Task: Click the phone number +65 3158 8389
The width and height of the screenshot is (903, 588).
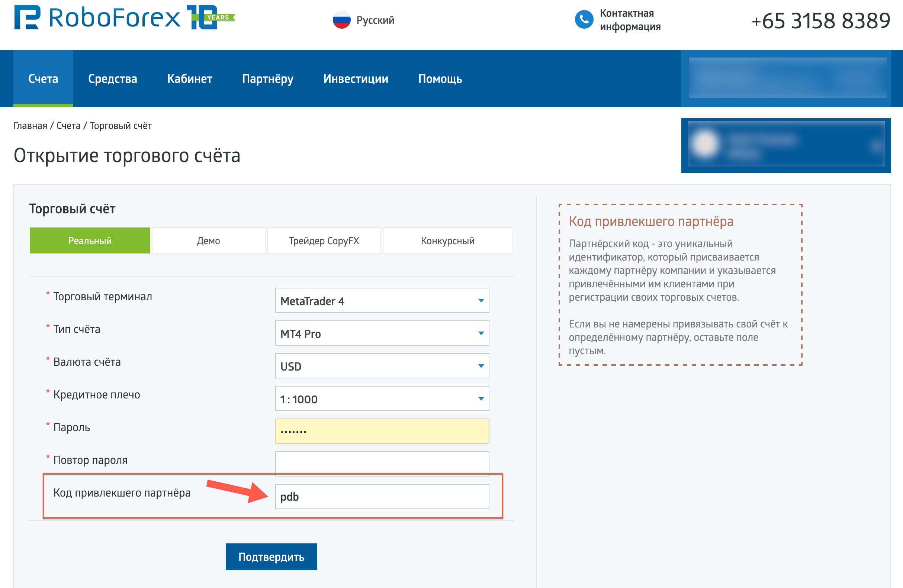Action: coord(821,20)
